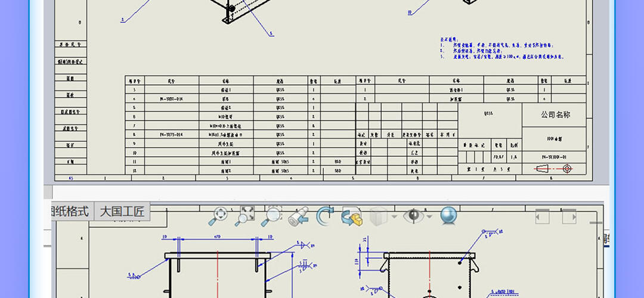Select balloon 5 leader label below the bracket
Viewport: 644px width, 298px height.
(271, 34)
